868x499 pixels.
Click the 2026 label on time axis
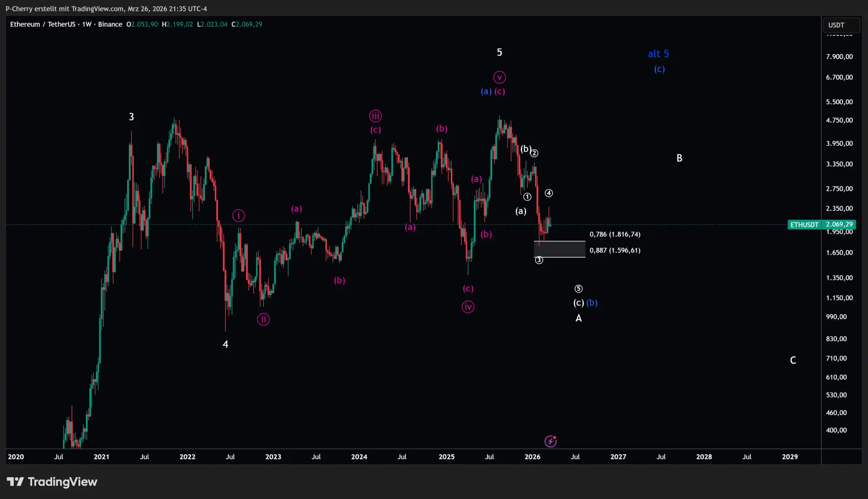click(532, 456)
